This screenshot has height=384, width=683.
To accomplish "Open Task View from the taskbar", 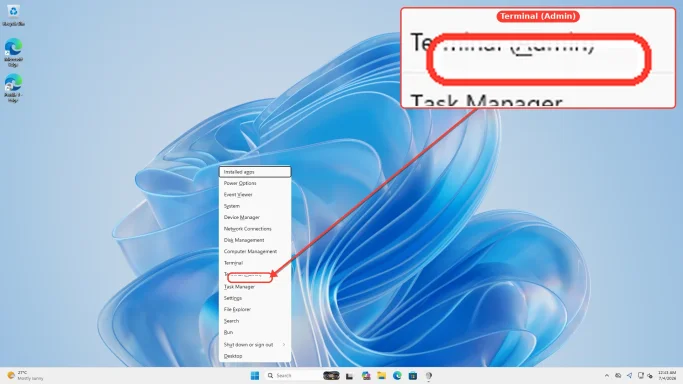I will pos(349,376).
